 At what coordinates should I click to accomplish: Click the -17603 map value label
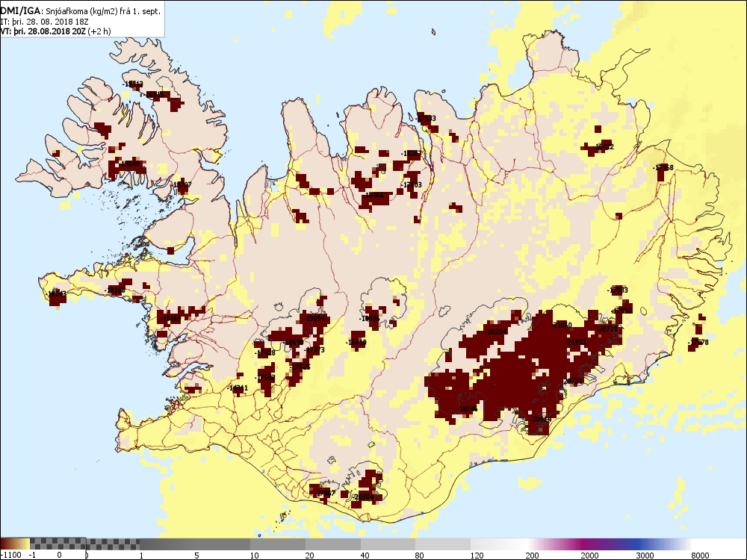(x=412, y=184)
